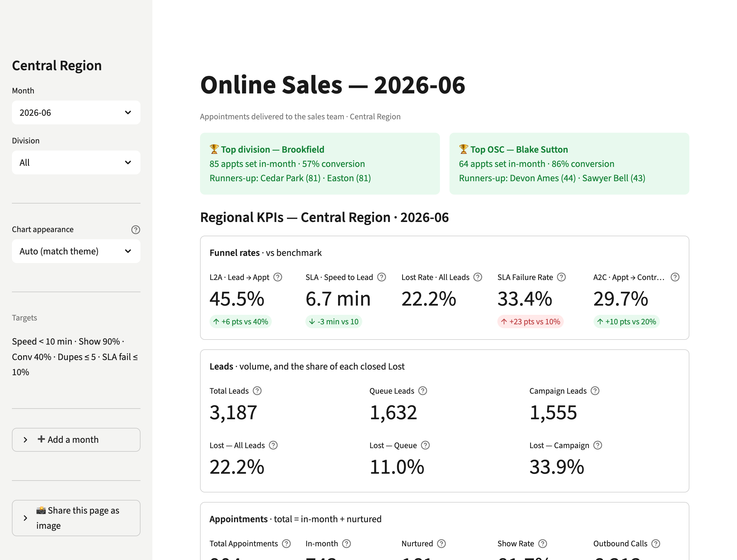Click the 11.0% Lost — Queue value
The width and height of the screenshot is (737, 560).
point(397,467)
